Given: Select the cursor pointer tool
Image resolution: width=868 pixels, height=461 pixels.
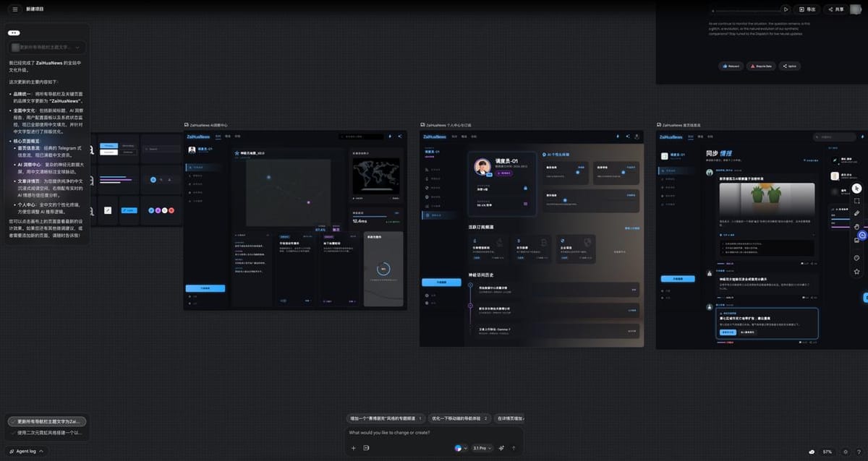Looking at the screenshot, I should [857, 188].
